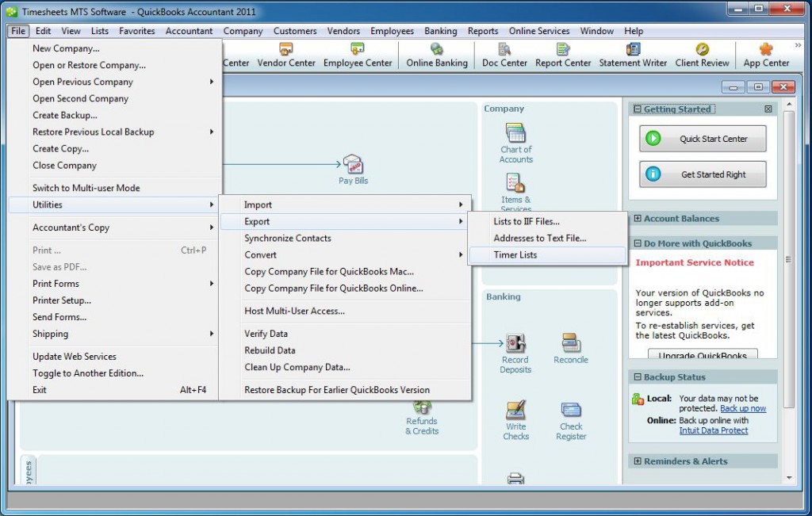Screen dimensions: 812x516
Task: Open the Reconcile tool
Action: click(570, 347)
